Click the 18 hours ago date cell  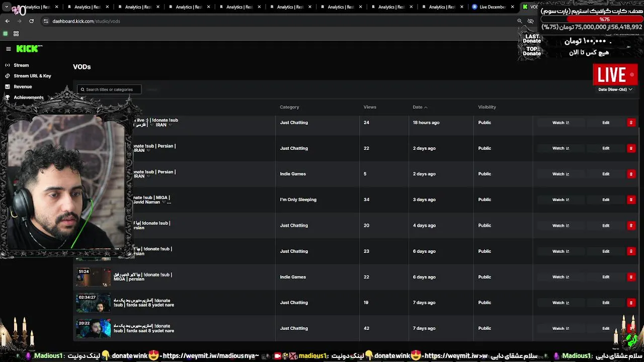(x=426, y=123)
